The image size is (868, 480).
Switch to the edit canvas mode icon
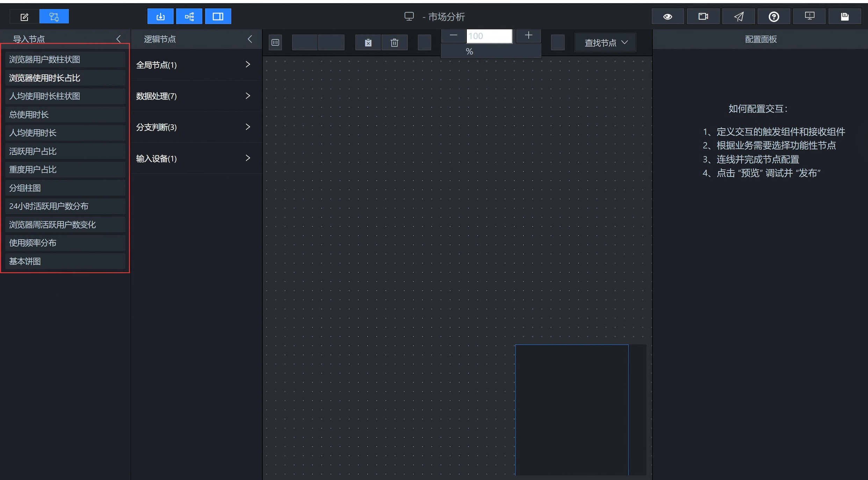click(x=24, y=17)
